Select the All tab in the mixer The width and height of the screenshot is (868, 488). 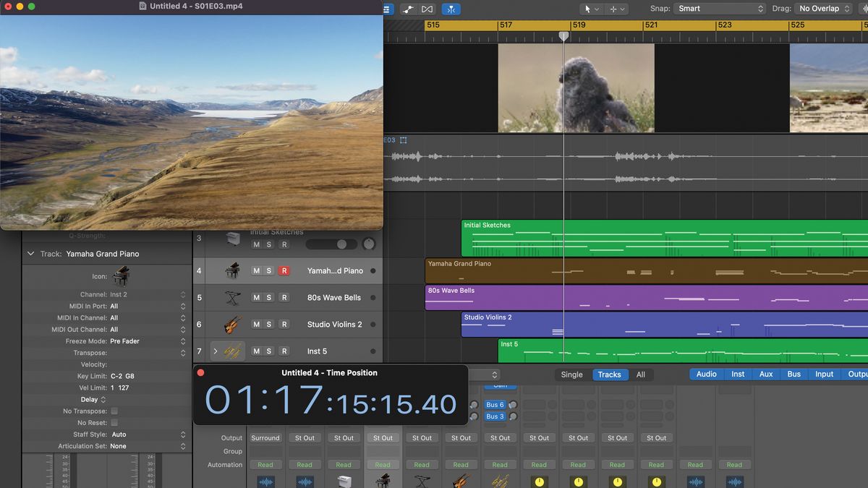pyautogui.click(x=641, y=374)
